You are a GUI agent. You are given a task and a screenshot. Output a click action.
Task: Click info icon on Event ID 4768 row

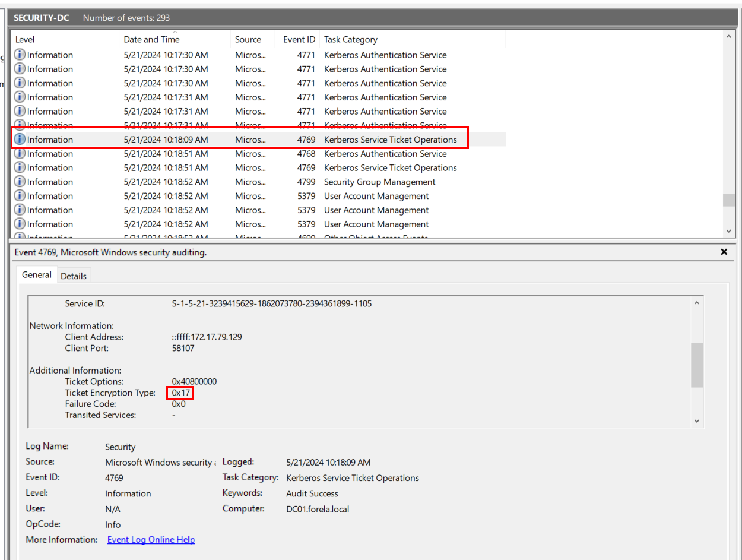(20, 154)
